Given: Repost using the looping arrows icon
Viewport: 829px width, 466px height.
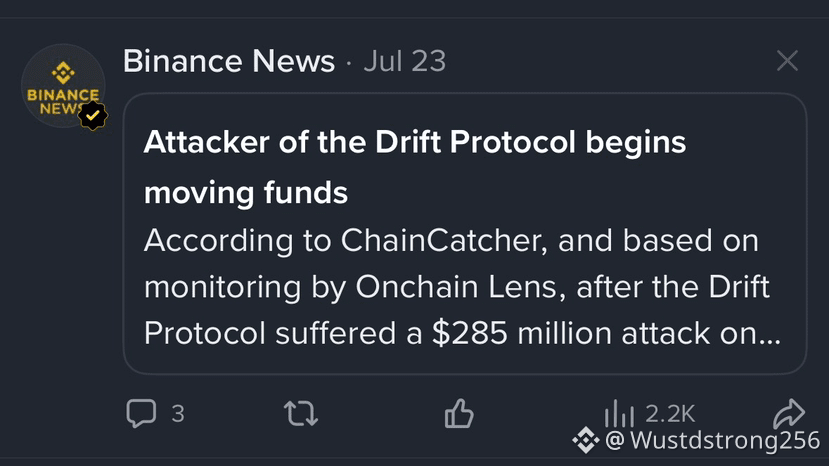Looking at the screenshot, I should click(x=301, y=413).
